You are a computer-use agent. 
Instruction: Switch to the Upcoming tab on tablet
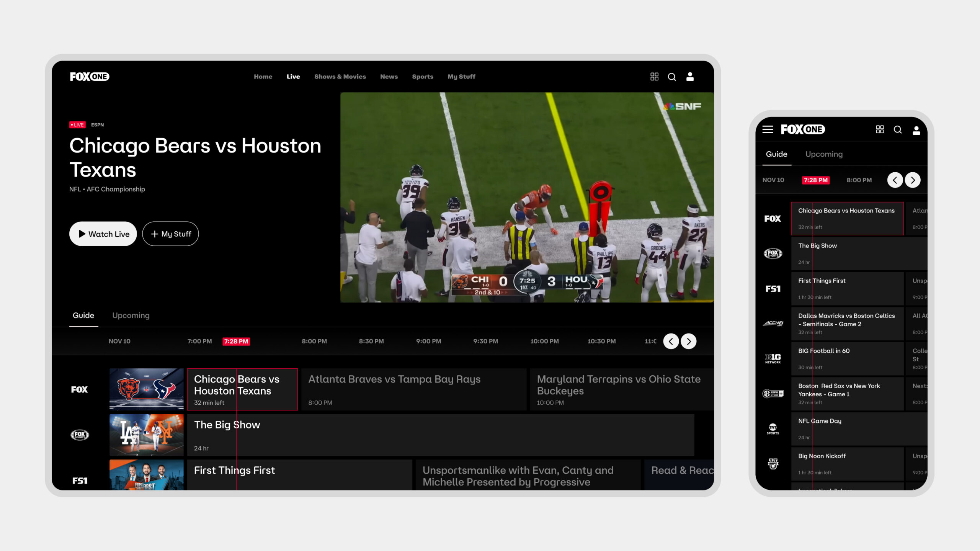click(x=131, y=316)
